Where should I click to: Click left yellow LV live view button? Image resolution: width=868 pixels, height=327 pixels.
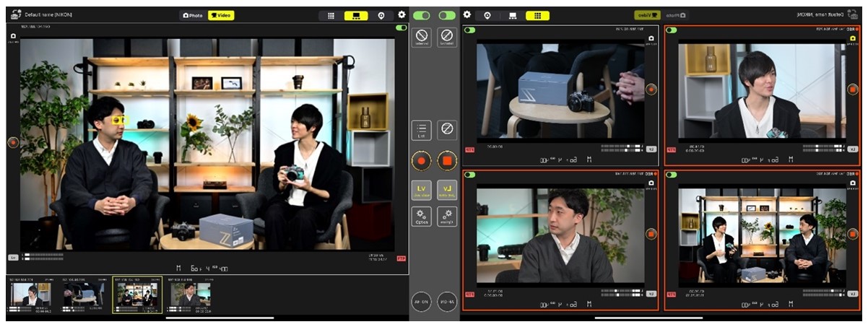(x=422, y=189)
